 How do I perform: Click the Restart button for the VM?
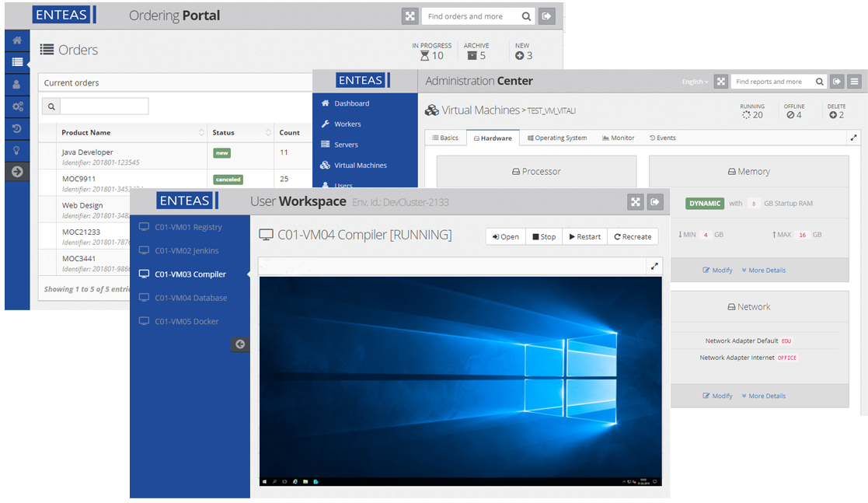click(x=585, y=237)
